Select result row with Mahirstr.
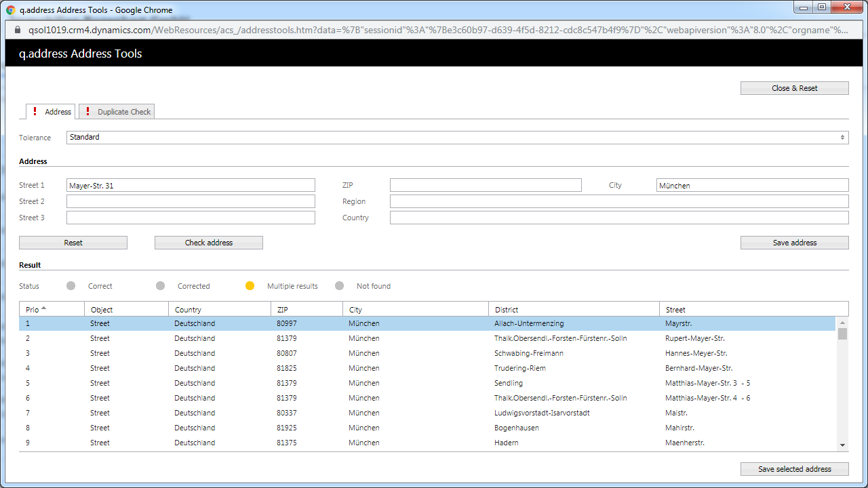 [x=427, y=428]
